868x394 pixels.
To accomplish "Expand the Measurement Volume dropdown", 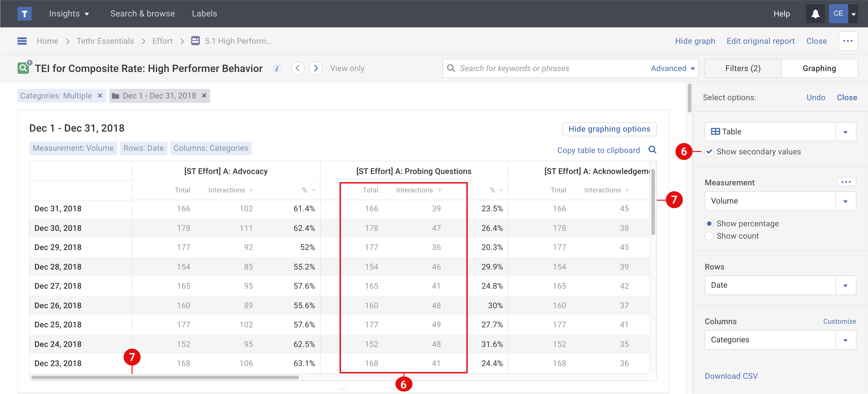I will coord(845,201).
